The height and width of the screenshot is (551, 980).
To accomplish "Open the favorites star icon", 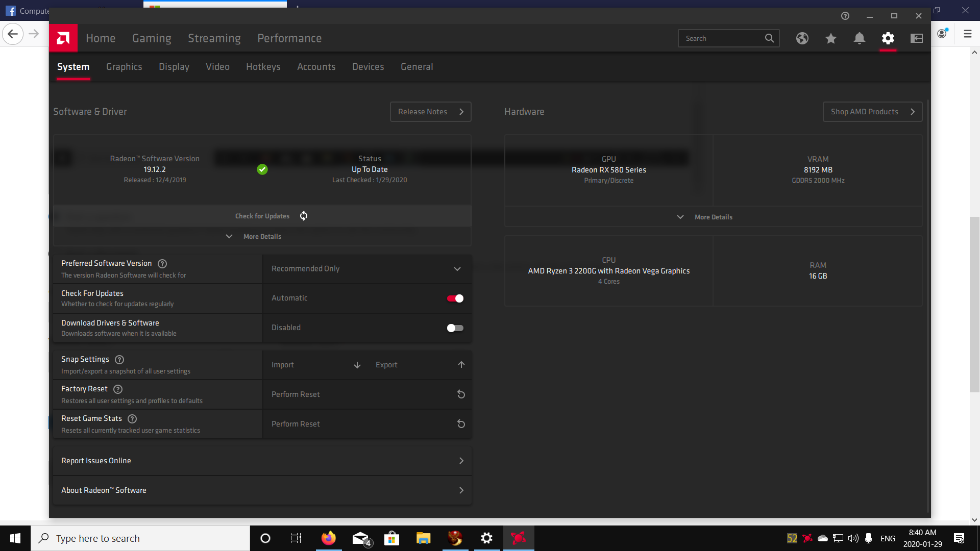I will 831,38.
